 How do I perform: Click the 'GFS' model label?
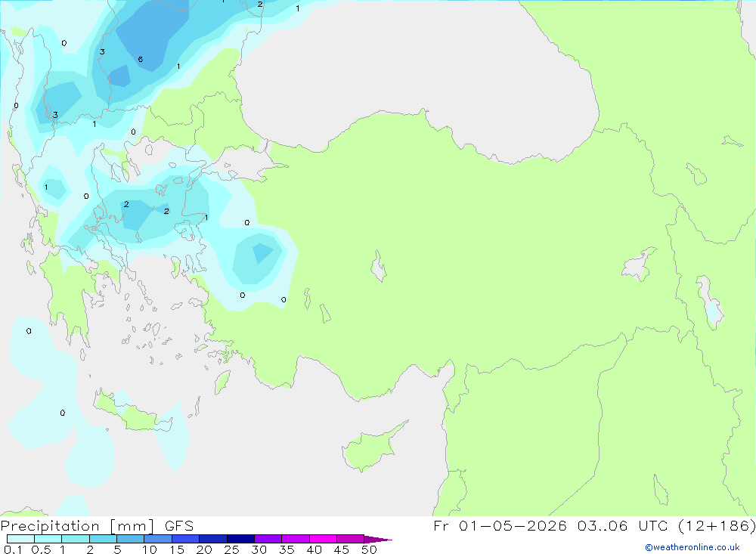tap(179, 526)
